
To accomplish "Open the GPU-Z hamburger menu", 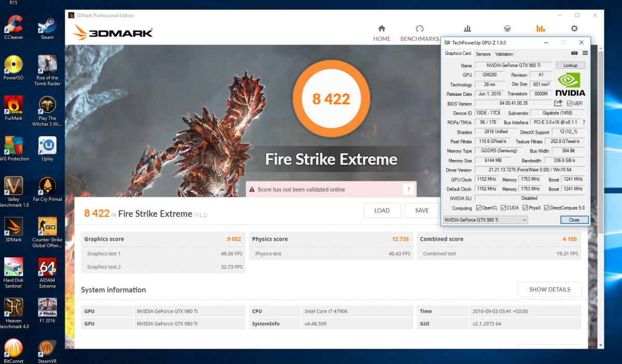I will pos(585,53).
